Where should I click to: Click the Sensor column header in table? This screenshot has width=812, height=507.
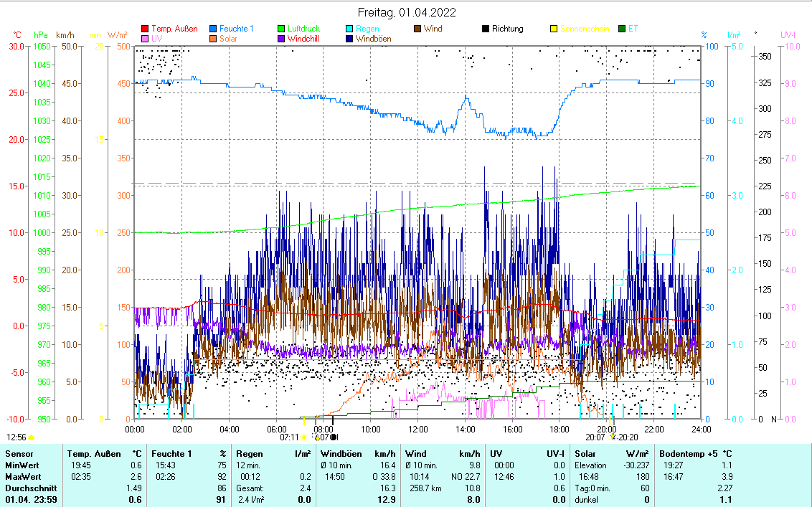(x=19, y=453)
